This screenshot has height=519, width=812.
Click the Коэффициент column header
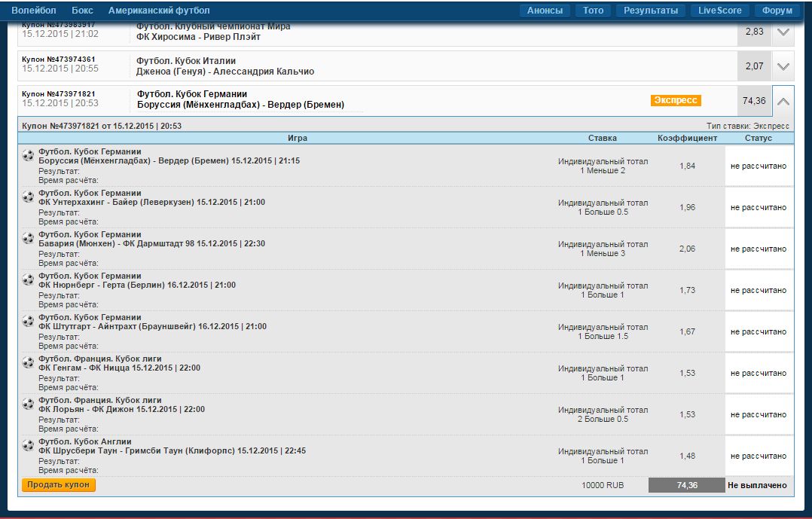coord(687,138)
